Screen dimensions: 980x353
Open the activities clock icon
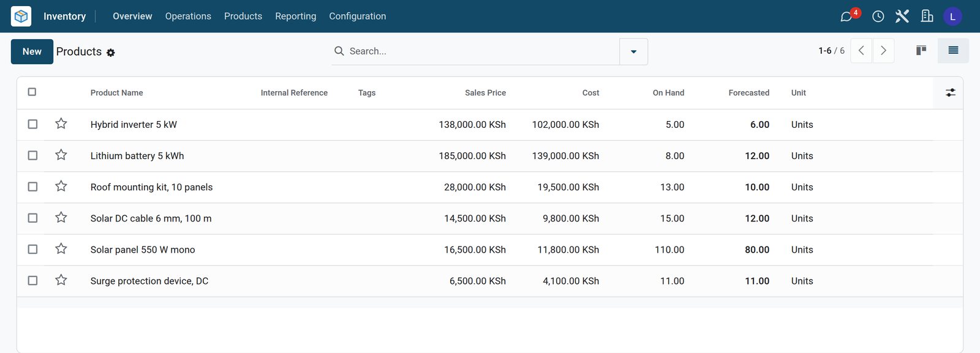click(x=878, y=17)
